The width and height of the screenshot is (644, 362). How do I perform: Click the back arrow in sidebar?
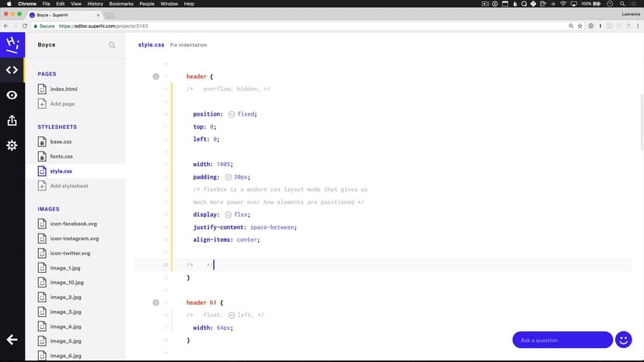pyautogui.click(x=12, y=339)
